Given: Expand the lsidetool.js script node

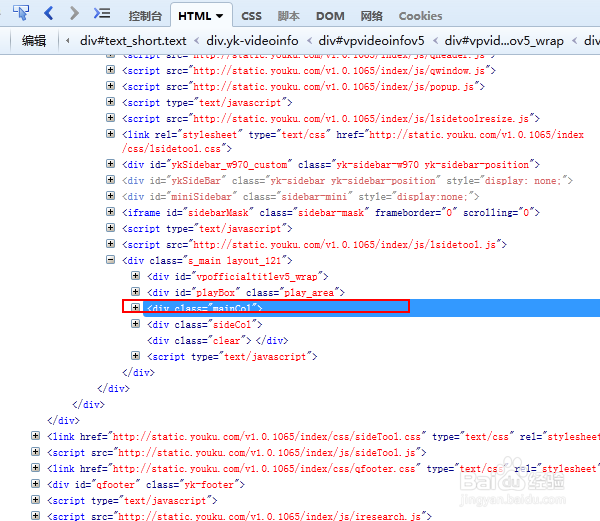Looking at the screenshot, I should (x=111, y=244).
